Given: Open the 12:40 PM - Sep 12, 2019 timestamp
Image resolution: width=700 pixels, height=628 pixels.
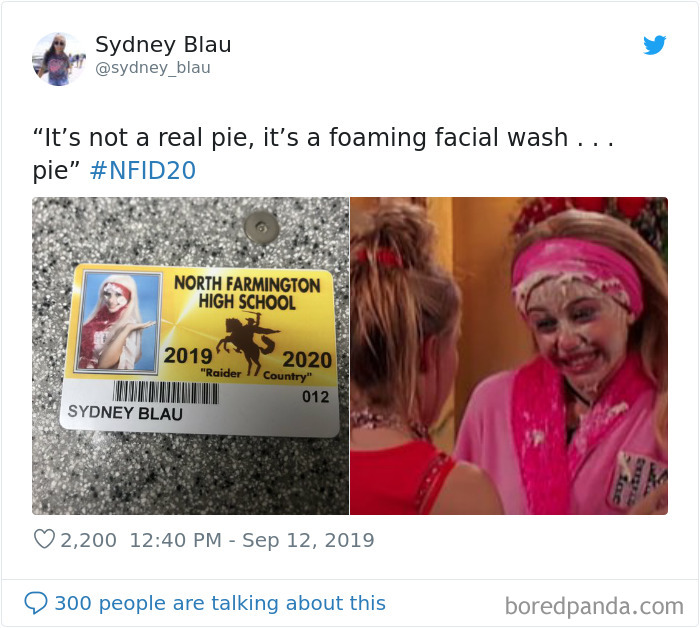Looking at the screenshot, I should 252,540.
